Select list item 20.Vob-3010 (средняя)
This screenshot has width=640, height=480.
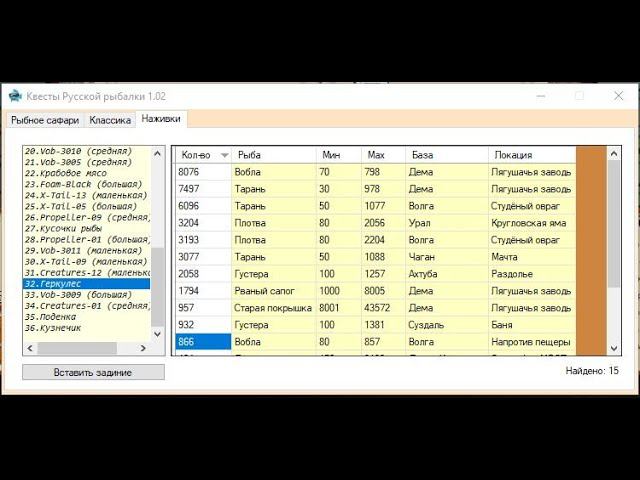(87, 151)
